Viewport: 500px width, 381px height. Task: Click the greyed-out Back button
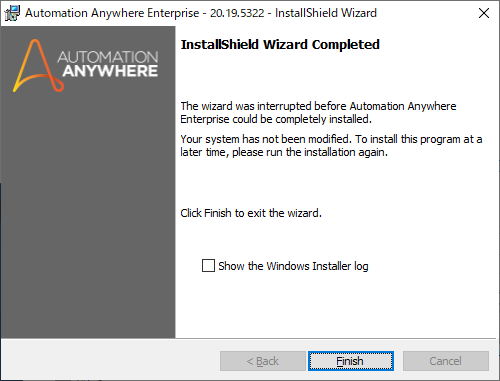pyautogui.click(x=263, y=361)
